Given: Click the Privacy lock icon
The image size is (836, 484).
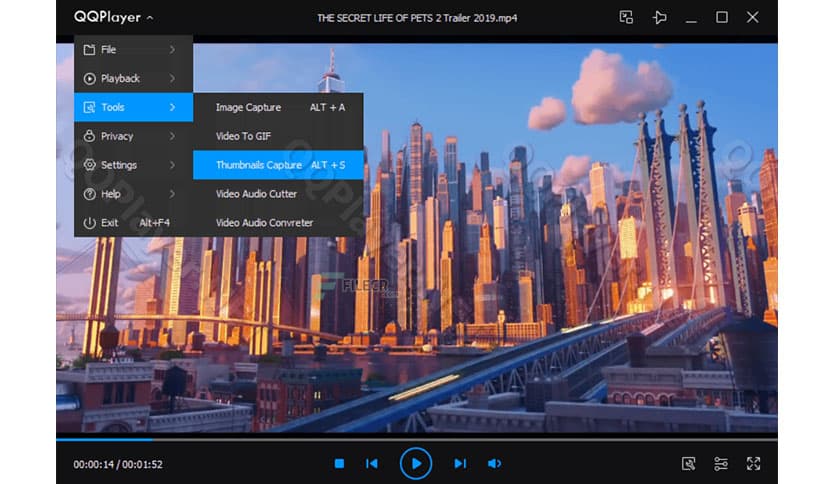Looking at the screenshot, I should [x=90, y=136].
